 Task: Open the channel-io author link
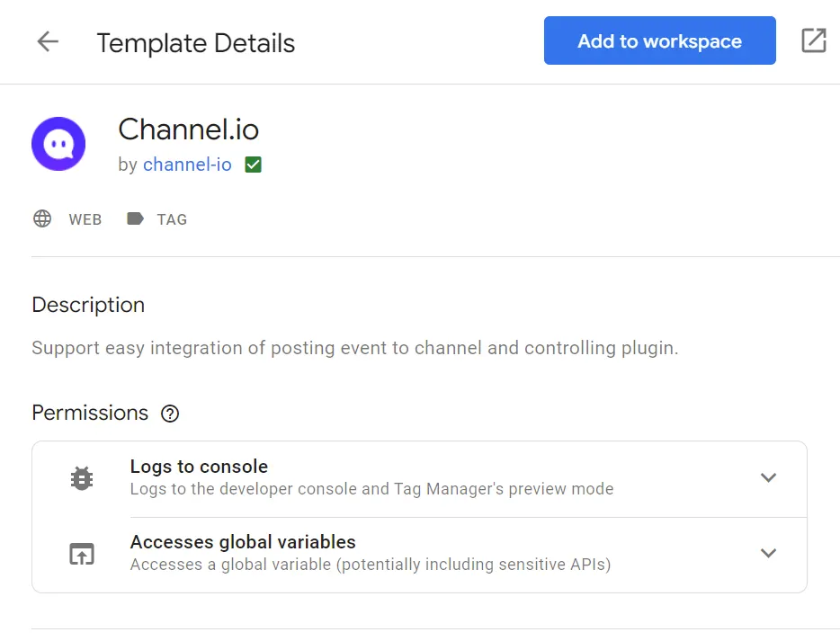(x=187, y=165)
